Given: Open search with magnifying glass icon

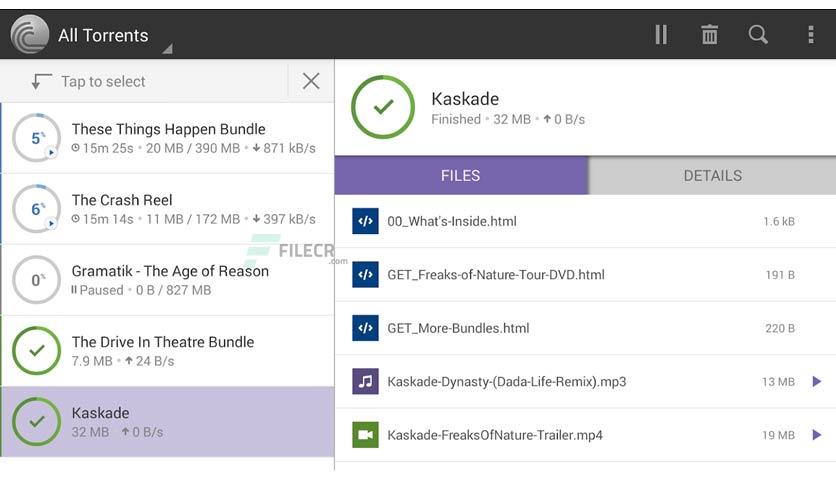Looking at the screenshot, I should pos(758,35).
